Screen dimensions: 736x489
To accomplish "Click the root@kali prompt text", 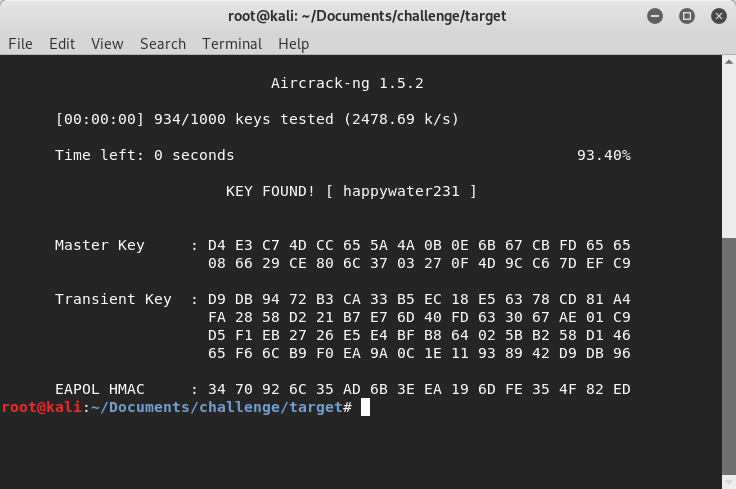I will click(x=41, y=408).
